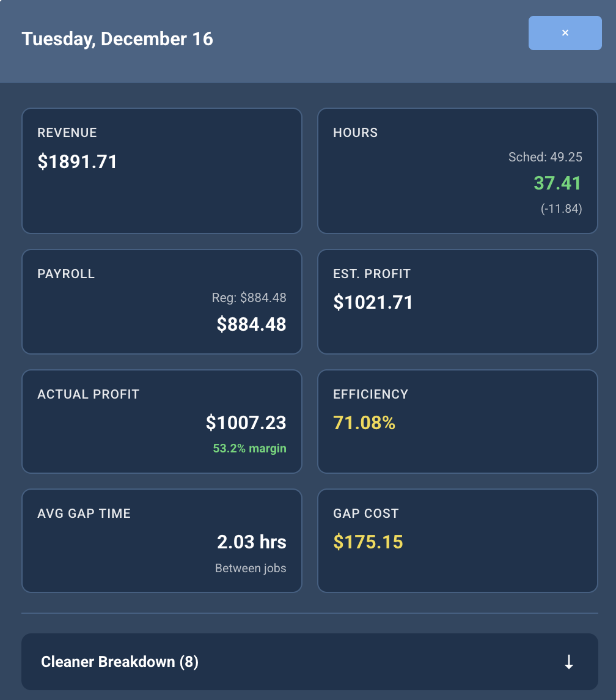Screen dimensions: 616x700
Task: Click the down arrow in Cleaner Breakdown
Action: (569, 661)
